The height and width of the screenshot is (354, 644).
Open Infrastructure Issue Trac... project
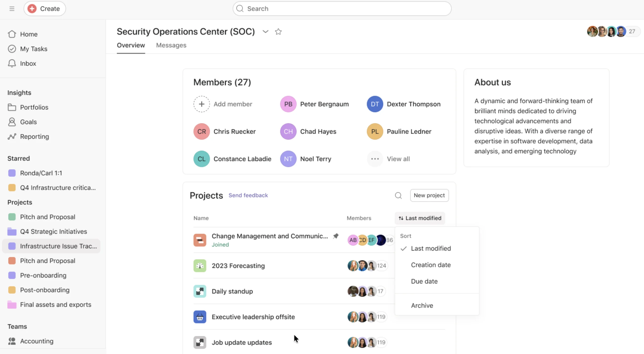click(x=51, y=246)
